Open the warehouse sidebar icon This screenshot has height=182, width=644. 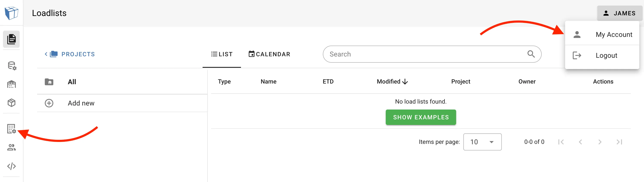pyautogui.click(x=12, y=84)
